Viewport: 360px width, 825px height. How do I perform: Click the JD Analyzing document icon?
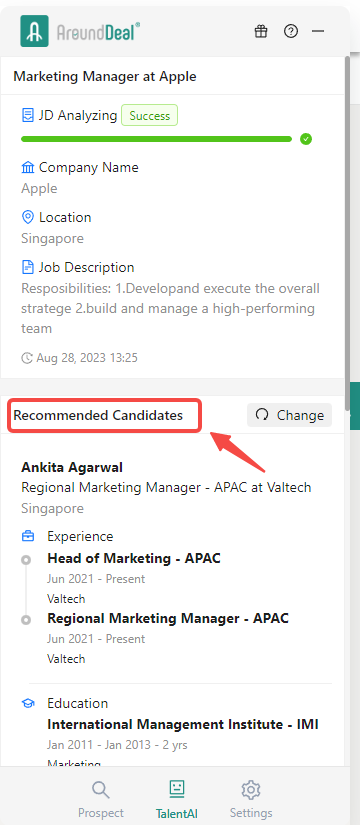(27, 115)
